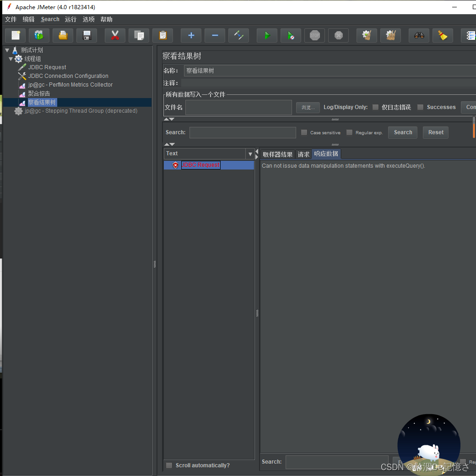Toggle Successes checkbox
This screenshot has width=476, height=476.
[x=421, y=107]
